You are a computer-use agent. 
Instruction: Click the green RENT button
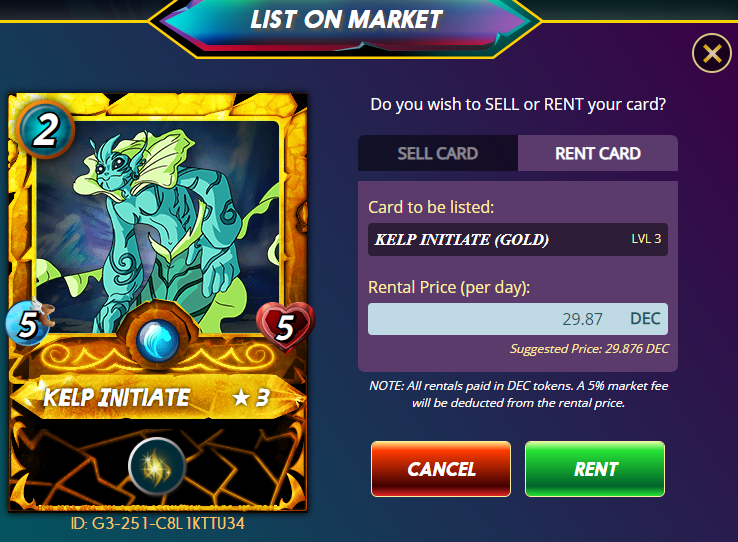coord(595,469)
